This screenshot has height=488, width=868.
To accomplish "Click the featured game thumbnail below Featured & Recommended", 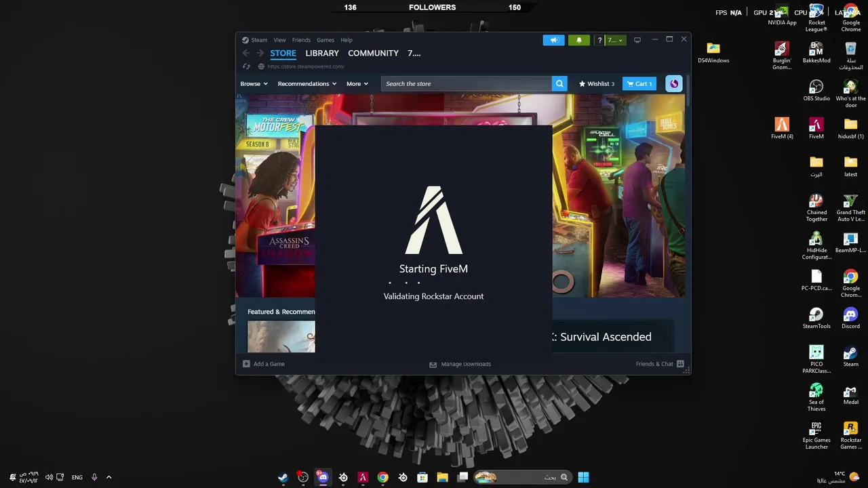I will point(281,336).
